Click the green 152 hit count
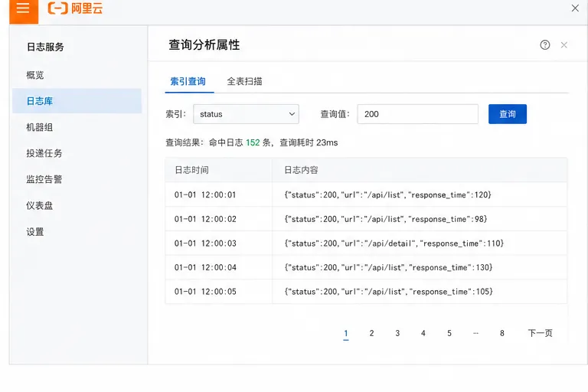Viewport: 588px width, 392px height. (253, 142)
